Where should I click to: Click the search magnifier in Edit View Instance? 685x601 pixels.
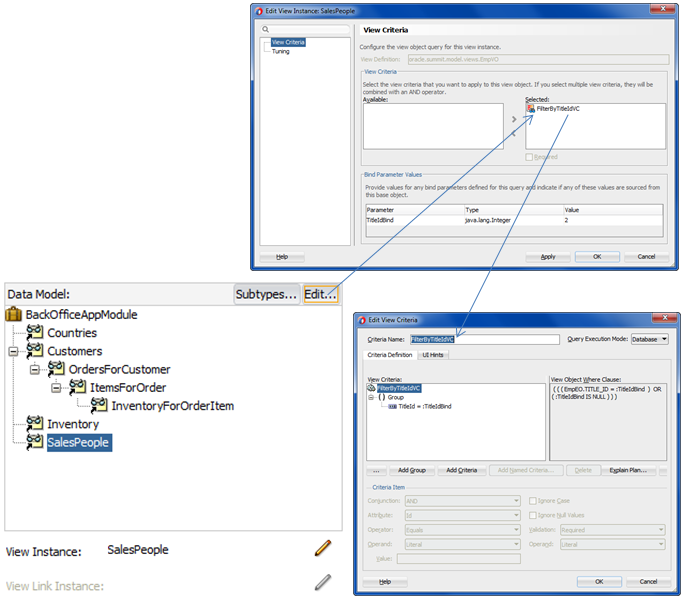click(265, 29)
